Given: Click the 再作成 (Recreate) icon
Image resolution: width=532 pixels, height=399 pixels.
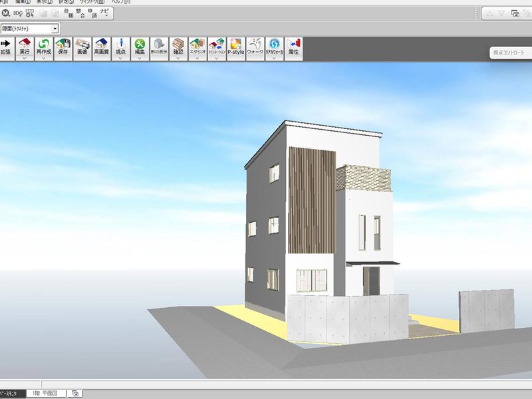Looking at the screenshot, I should point(44,46).
